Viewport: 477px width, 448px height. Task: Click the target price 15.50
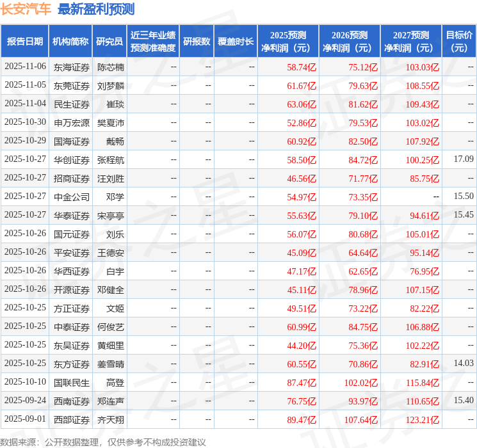coord(464,196)
